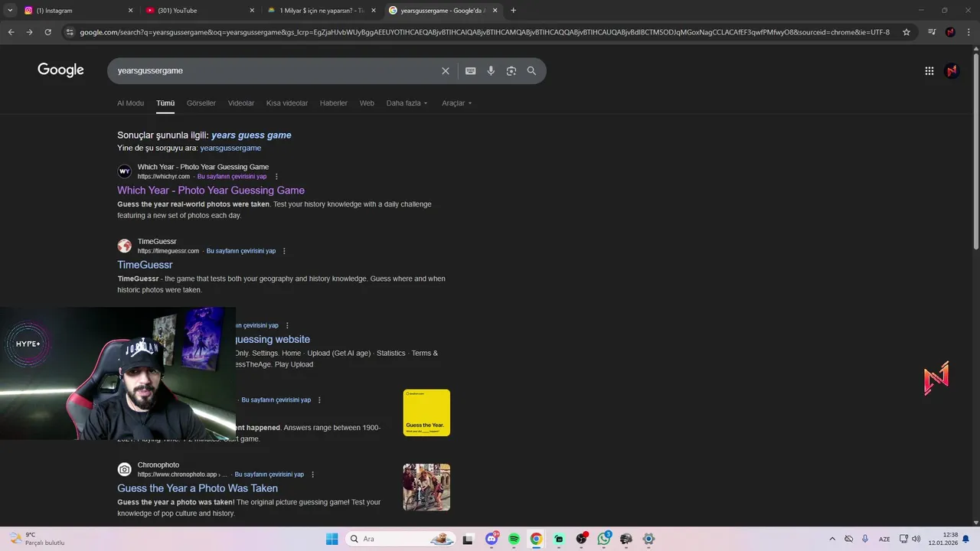This screenshot has width=980, height=551.
Task: Go to the Google logo homepage
Action: pyautogui.click(x=60, y=70)
